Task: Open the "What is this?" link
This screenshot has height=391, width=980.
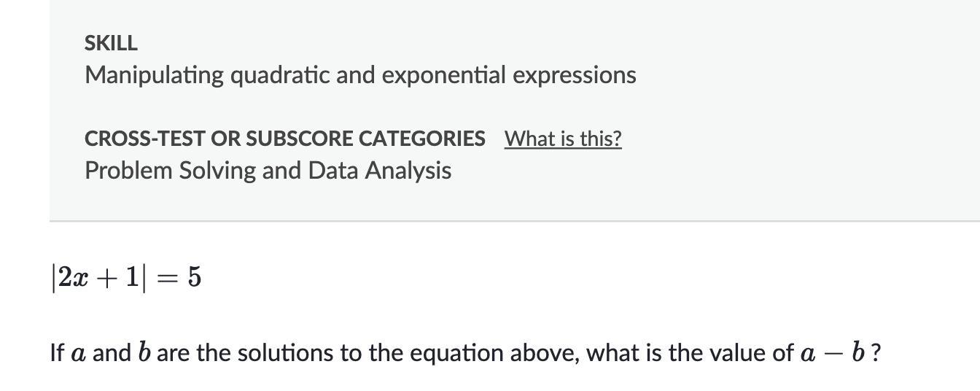Action: (x=562, y=139)
